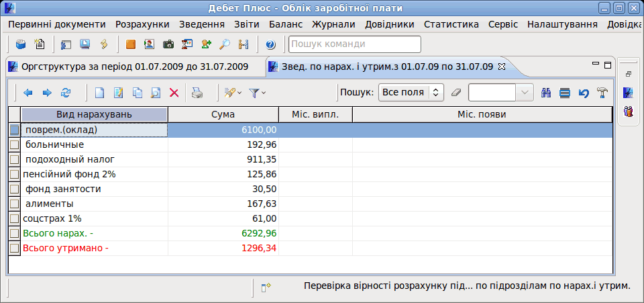Viewport: 644px width, 303px height.
Task: Maximize the tab panel view
Action: click(x=608, y=65)
